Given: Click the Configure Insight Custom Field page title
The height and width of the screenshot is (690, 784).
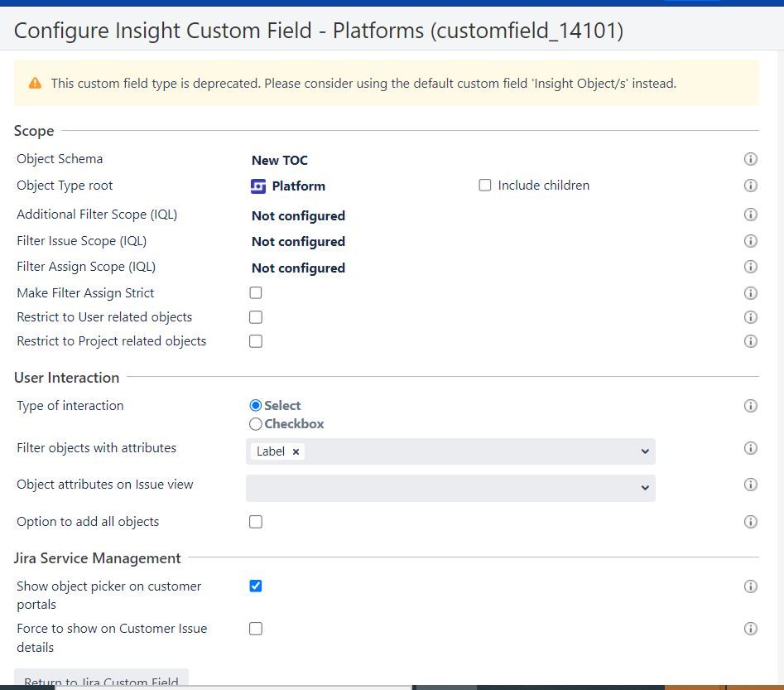Looking at the screenshot, I should 319,31.
